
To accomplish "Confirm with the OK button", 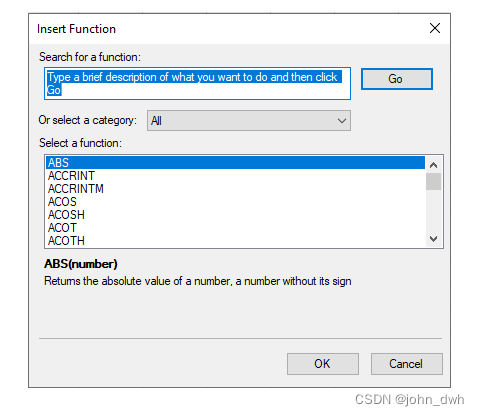I will [323, 364].
